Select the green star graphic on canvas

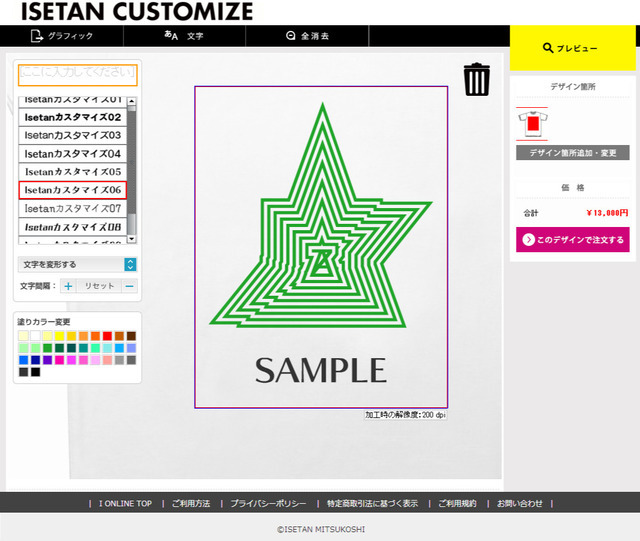pyautogui.click(x=321, y=216)
